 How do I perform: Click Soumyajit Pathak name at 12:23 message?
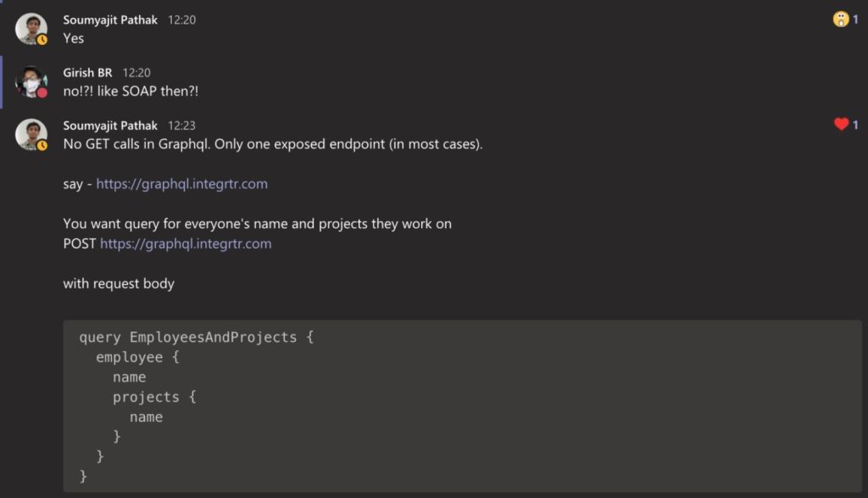[110, 126]
